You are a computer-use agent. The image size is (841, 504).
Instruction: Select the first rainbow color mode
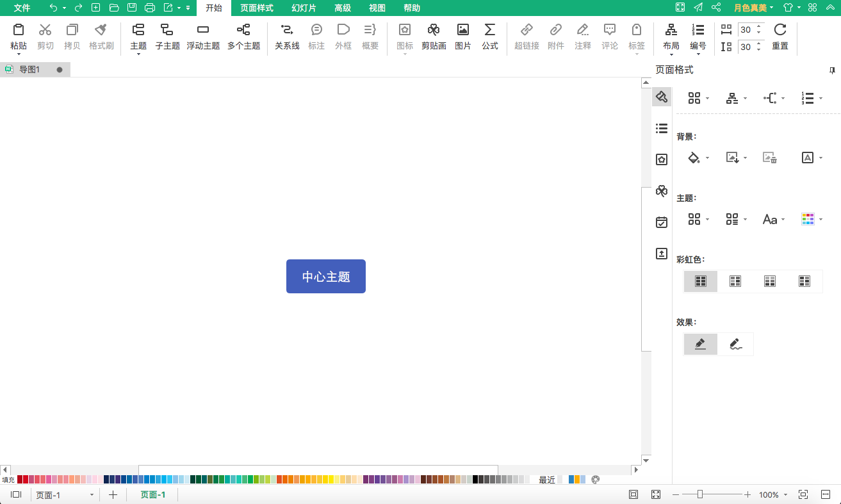click(x=701, y=281)
